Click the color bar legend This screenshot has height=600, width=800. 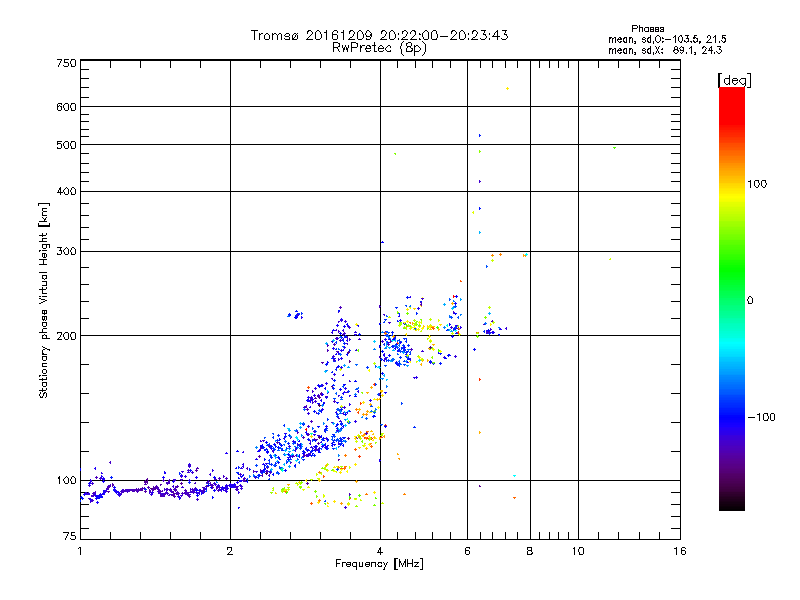pos(732,298)
